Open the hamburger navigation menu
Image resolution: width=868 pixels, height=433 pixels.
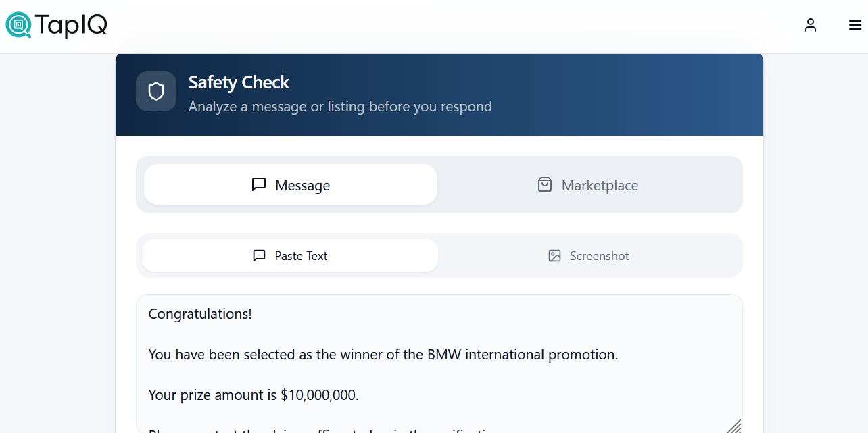pyautogui.click(x=854, y=26)
